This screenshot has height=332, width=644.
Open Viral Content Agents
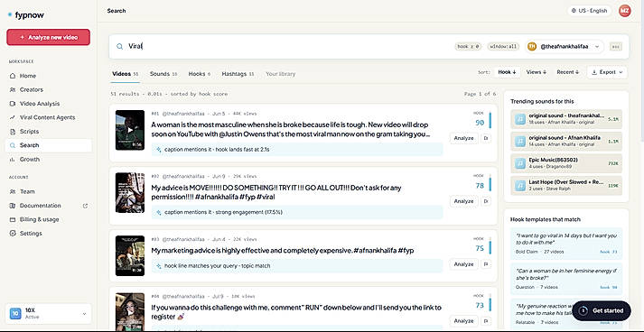pyautogui.click(x=47, y=117)
